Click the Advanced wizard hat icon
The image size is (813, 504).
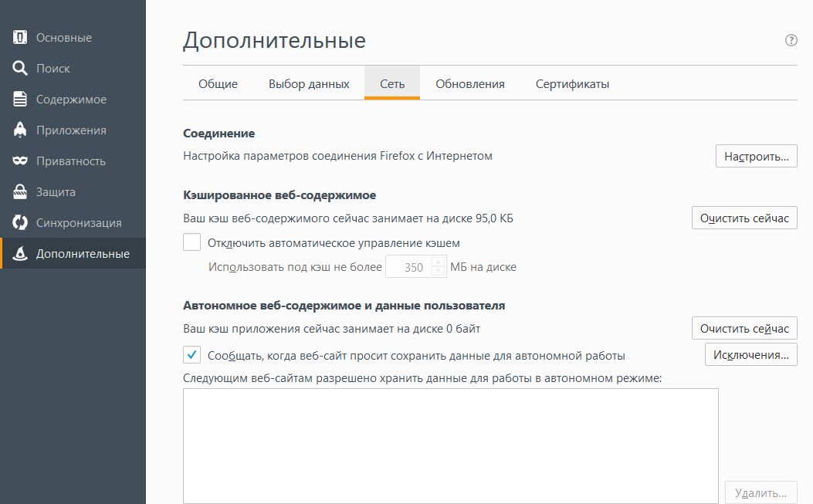20,254
